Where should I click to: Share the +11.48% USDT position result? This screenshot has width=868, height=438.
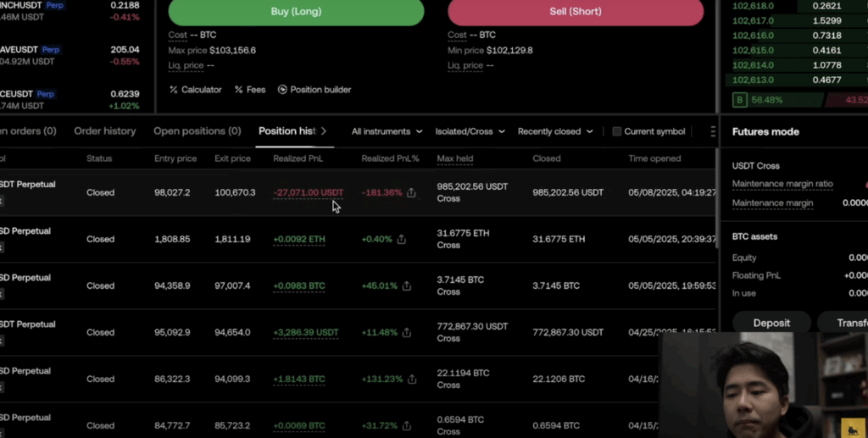pos(407,333)
